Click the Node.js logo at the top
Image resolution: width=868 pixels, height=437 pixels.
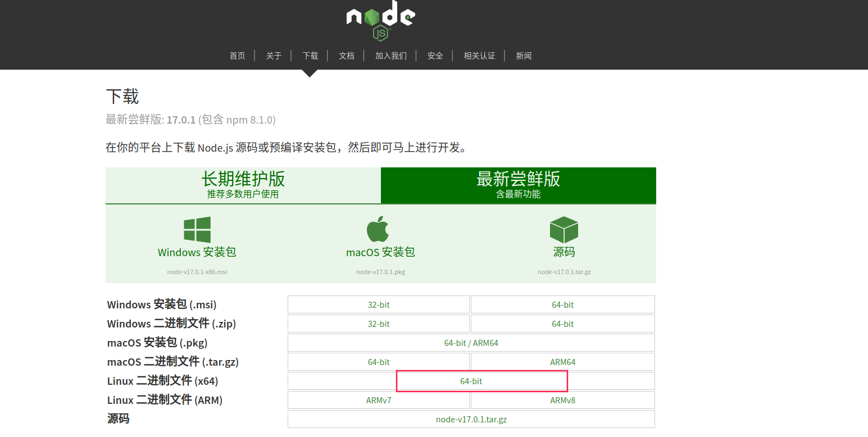point(380,20)
